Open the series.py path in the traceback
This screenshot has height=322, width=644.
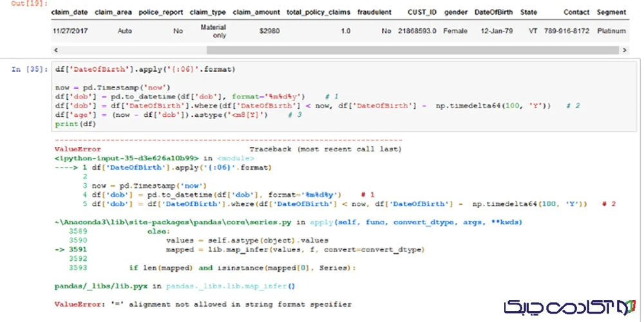173,222
